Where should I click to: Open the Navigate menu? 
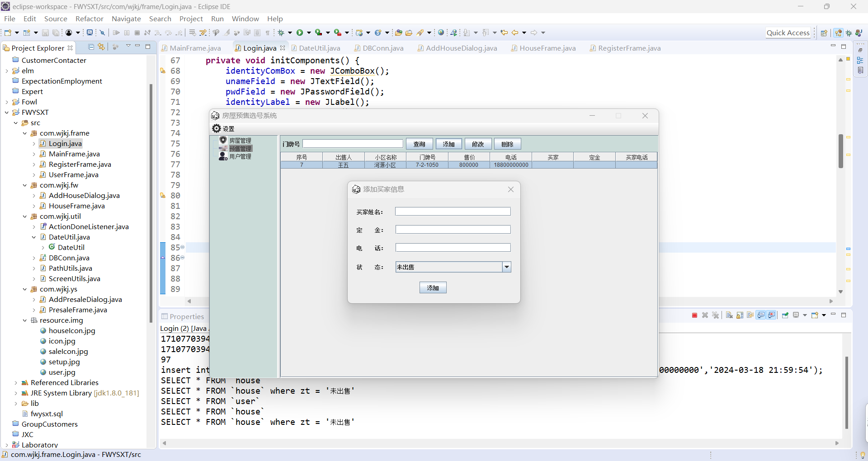click(126, 19)
